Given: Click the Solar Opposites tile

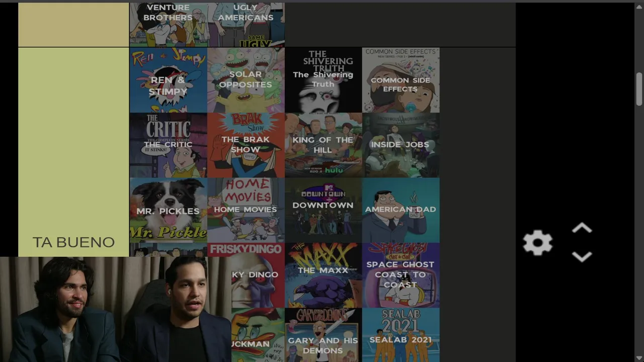Looking at the screenshot, I should 246,80.
